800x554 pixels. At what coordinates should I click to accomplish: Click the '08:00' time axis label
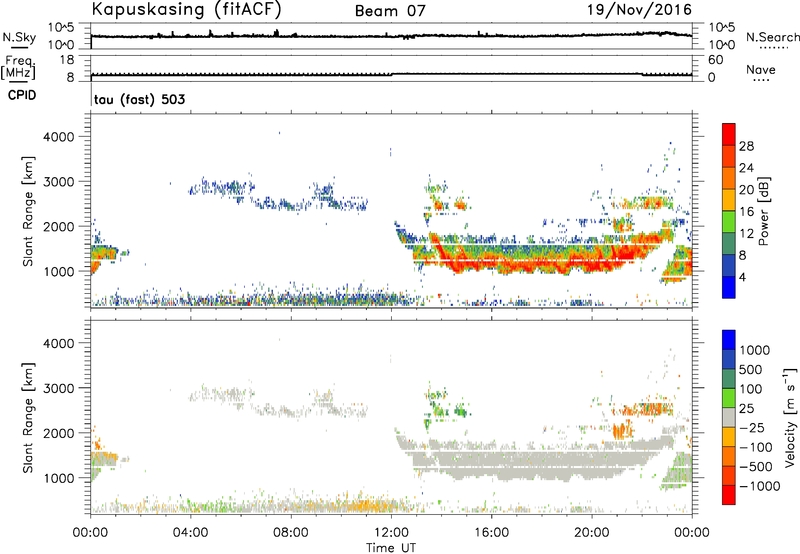(291, 533)
